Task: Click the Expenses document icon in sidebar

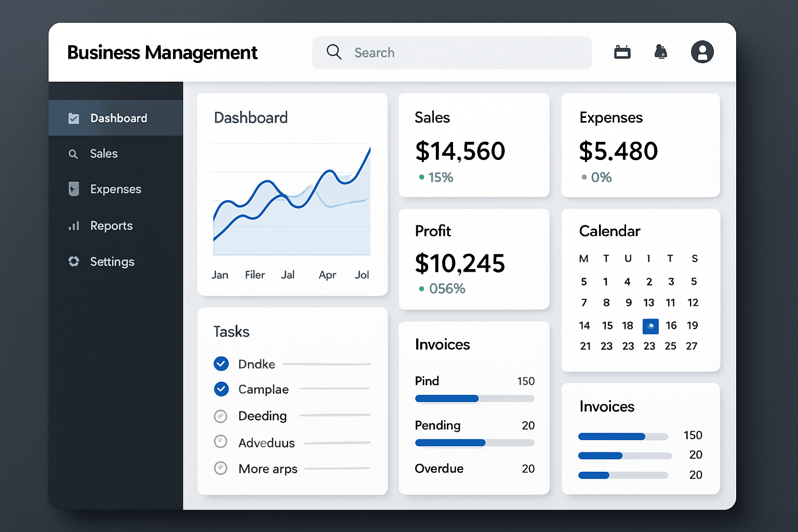Action: coord(73,189)
